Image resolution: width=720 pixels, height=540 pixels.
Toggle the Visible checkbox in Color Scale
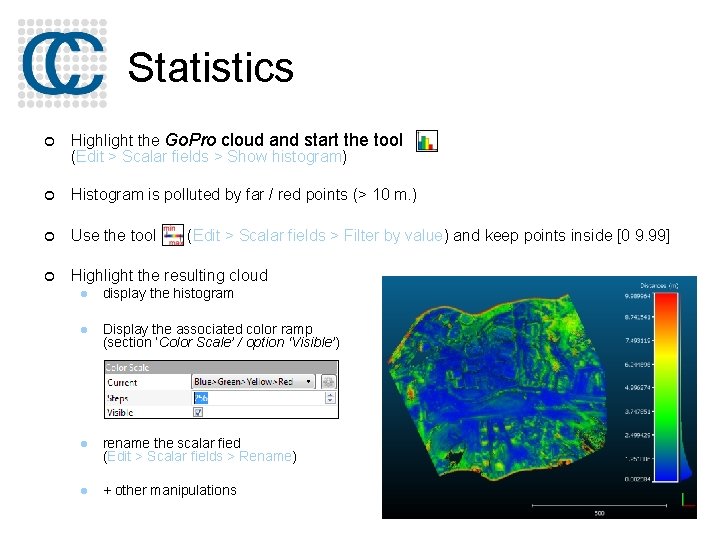(x=198, y=411)
